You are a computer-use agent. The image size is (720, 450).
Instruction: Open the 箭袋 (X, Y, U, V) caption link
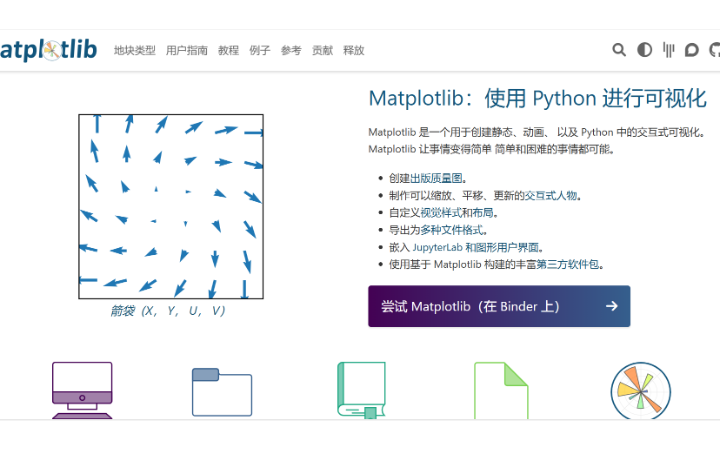[x=168, y=311]
